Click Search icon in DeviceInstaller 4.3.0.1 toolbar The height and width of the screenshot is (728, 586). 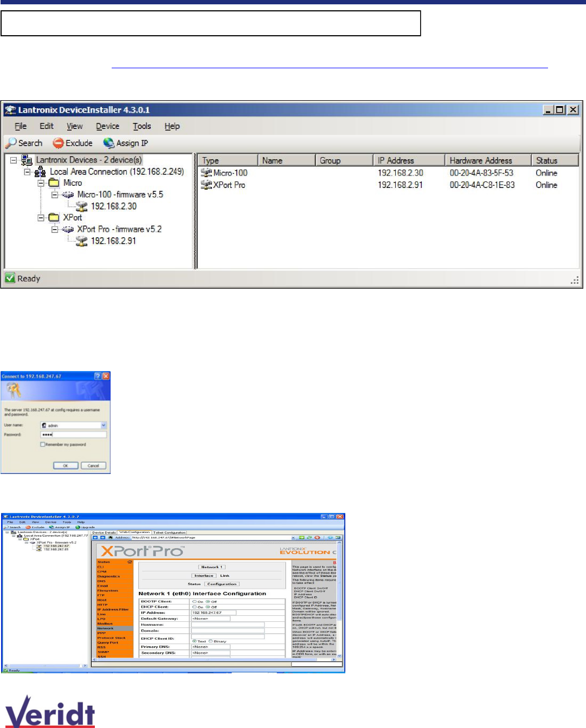click(11, 143)
